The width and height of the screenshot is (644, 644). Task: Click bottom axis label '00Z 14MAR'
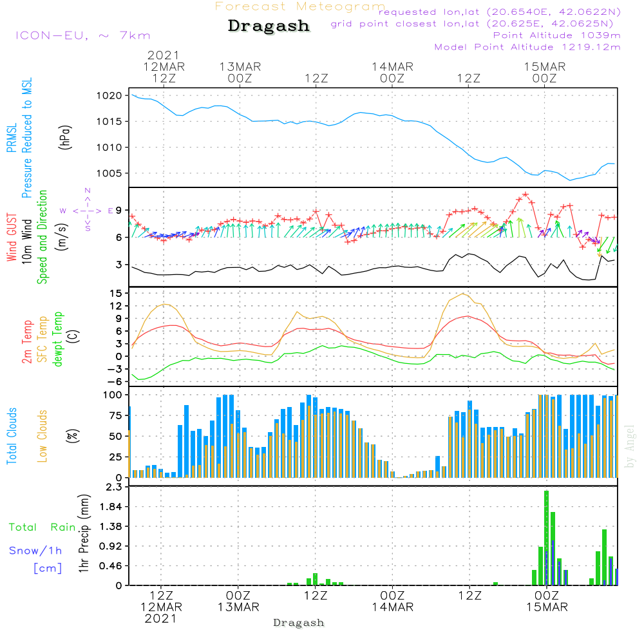click(x=393, y=601)
